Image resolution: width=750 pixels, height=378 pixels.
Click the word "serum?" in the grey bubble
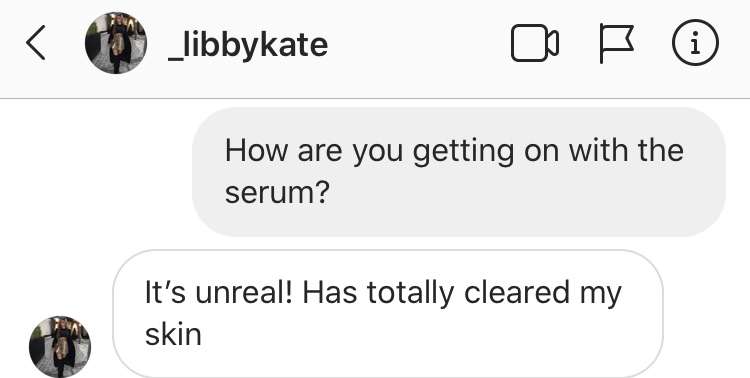[x=277, y=192]
